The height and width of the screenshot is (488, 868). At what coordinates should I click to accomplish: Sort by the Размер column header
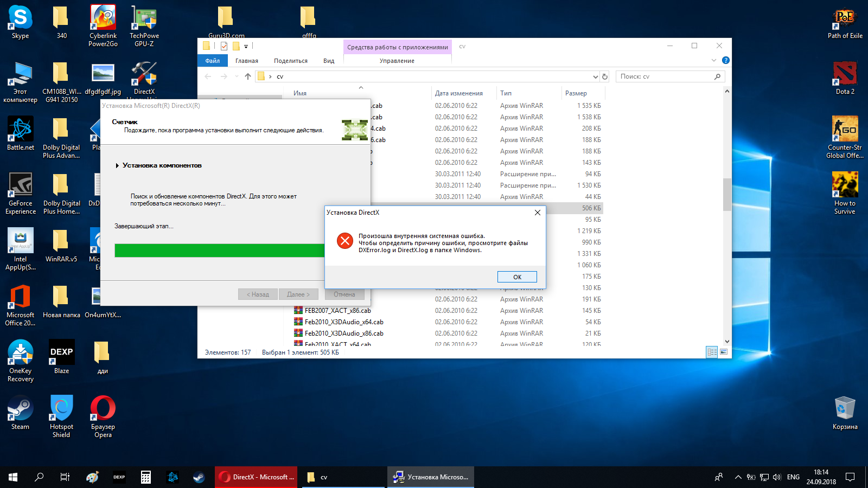(x=576, y=93)
